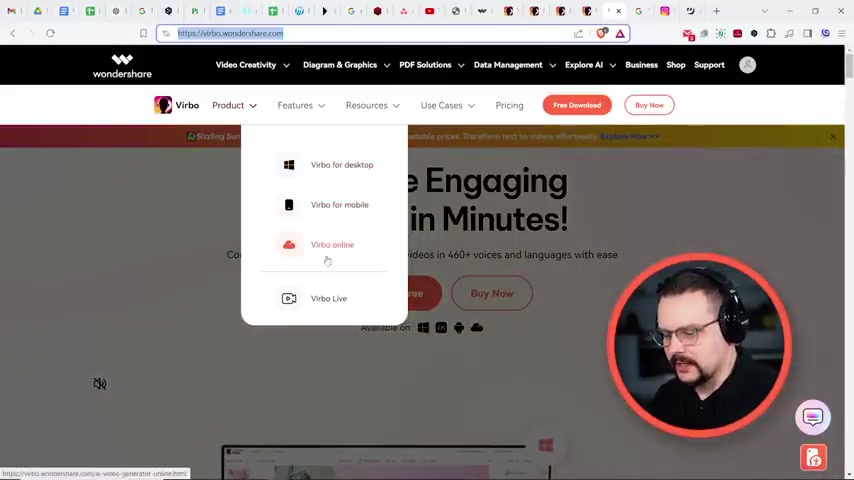Switch to the Google Drive tab
Viewport: 854px width, 480px height.
pyautogui.click(x=38, y=11)
